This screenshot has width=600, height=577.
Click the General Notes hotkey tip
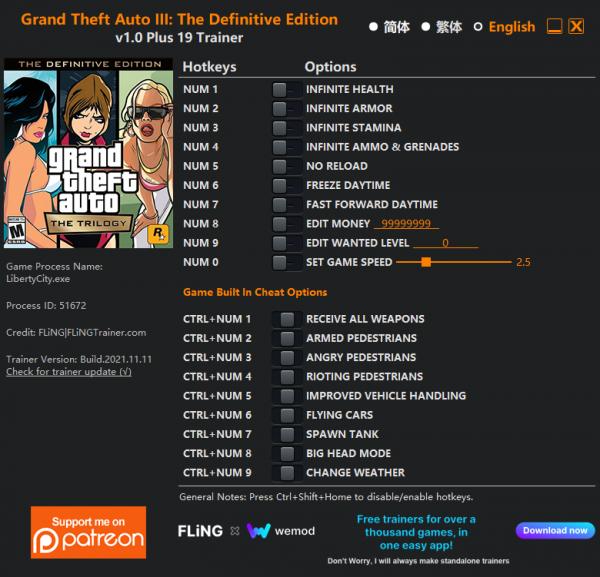tap(326, 497)
